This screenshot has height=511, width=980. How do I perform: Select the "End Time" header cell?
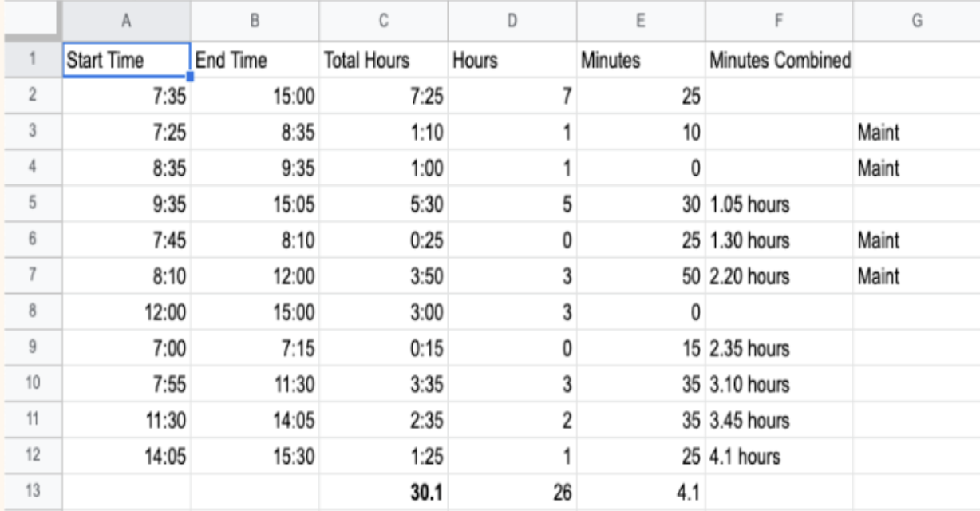pyautogui.click(x=255, y=60)
